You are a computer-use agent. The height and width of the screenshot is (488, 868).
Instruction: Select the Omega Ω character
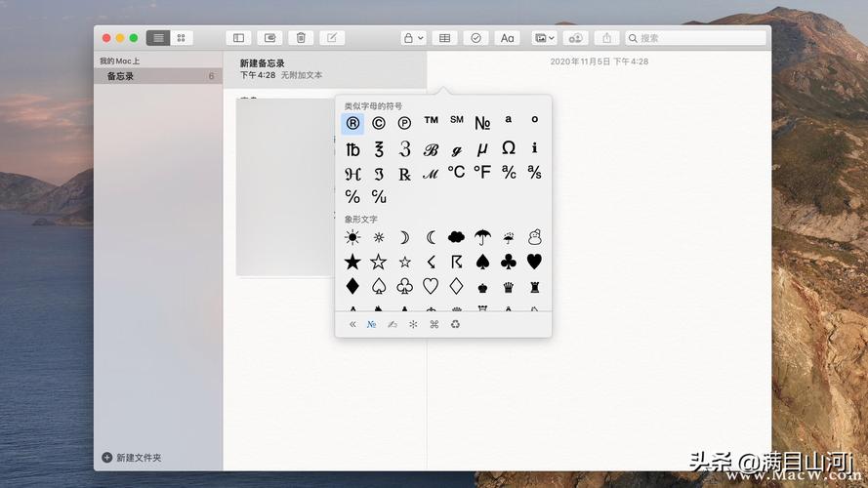508,148
